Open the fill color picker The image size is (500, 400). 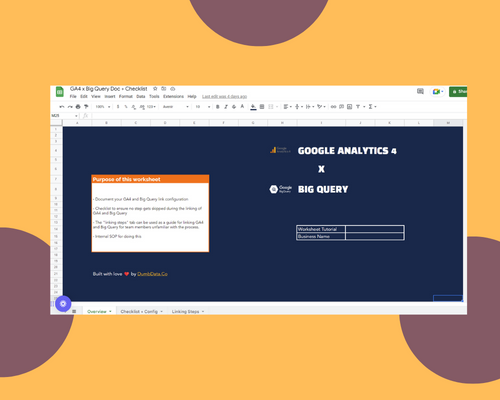pyautogui.click(x=253, y=107)
